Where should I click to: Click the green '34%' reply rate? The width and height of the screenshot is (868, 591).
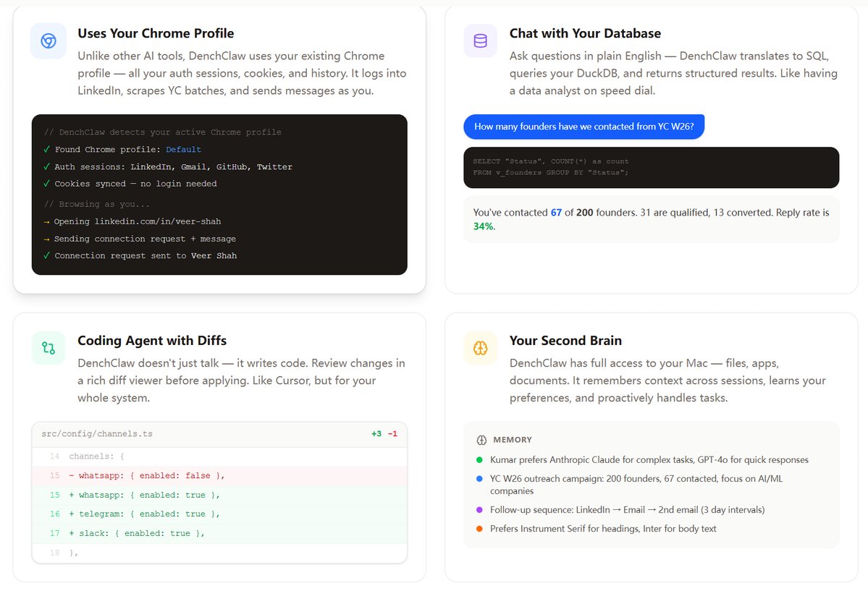point(484,226)
